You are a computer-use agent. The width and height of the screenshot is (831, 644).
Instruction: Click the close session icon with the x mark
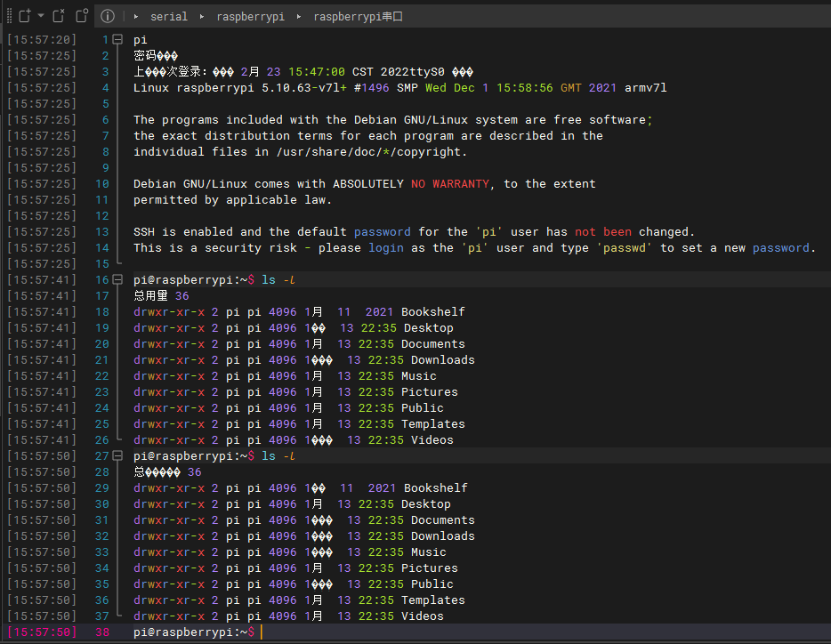[x=57, y=15]
